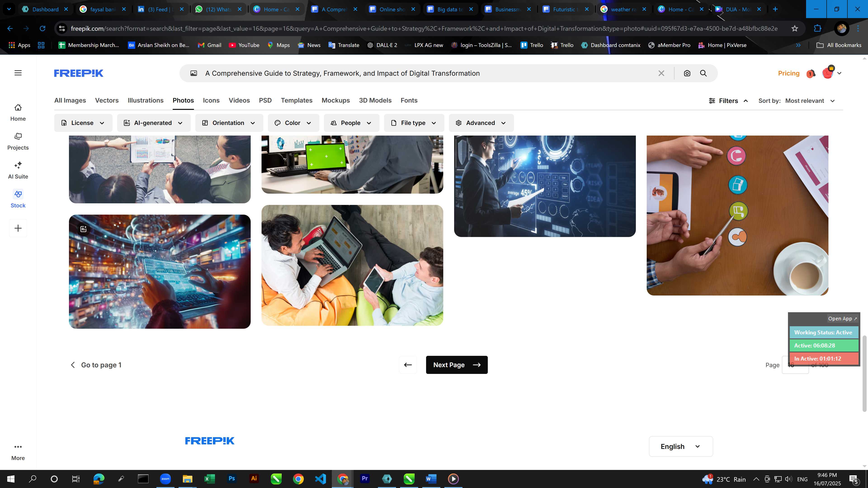
Task: Expand the AI-generated filter dropdown
Action: tap(154, 123)
